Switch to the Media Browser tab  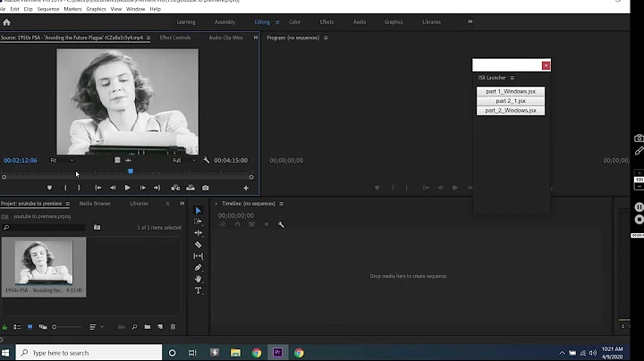point(95,204)
